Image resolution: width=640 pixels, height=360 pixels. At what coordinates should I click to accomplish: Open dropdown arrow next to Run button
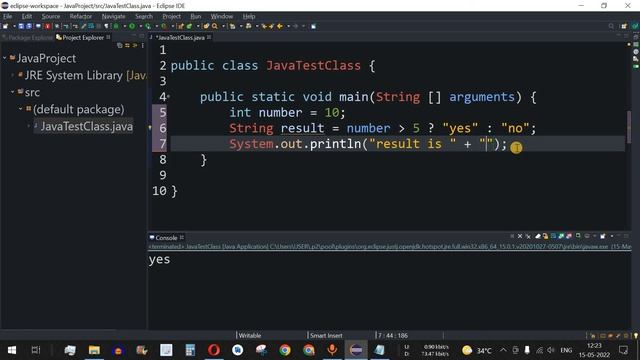[x=140, y=26]
